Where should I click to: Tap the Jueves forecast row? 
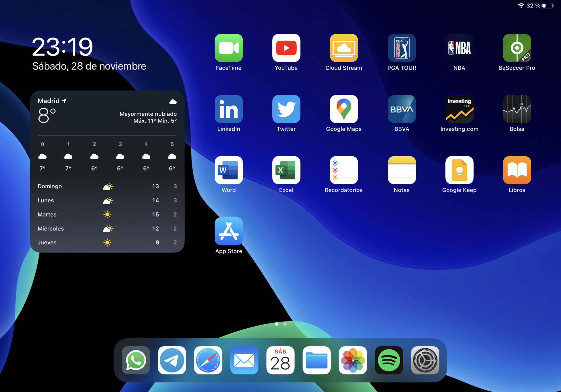(x=107, y=242)
